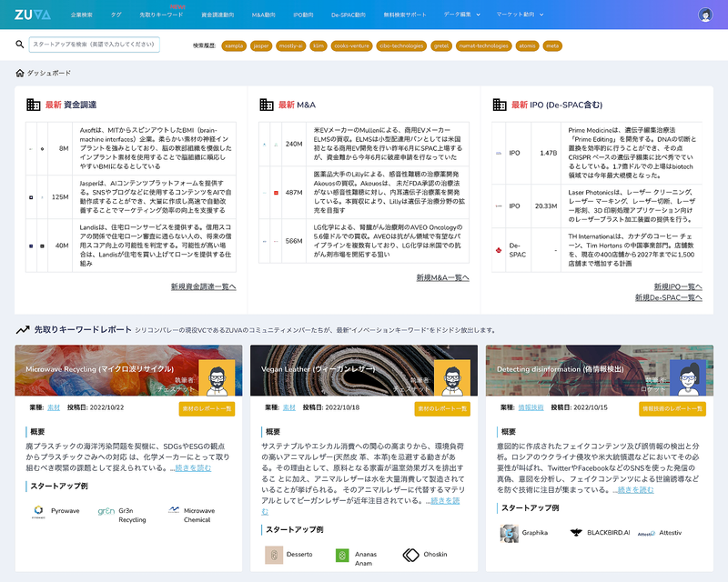Click the Microwave Chemical logo

tap(174, 509)
